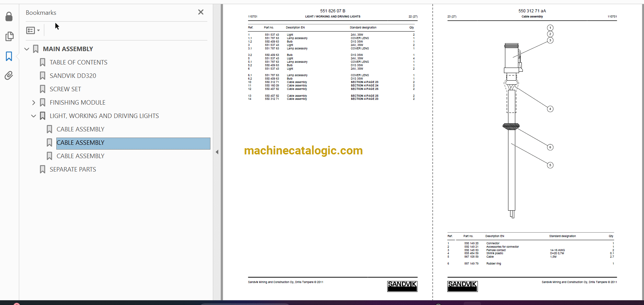Click the Sandvik logo on right page
This screenshot has width=644, height=305.
click(x=462, y=286)
